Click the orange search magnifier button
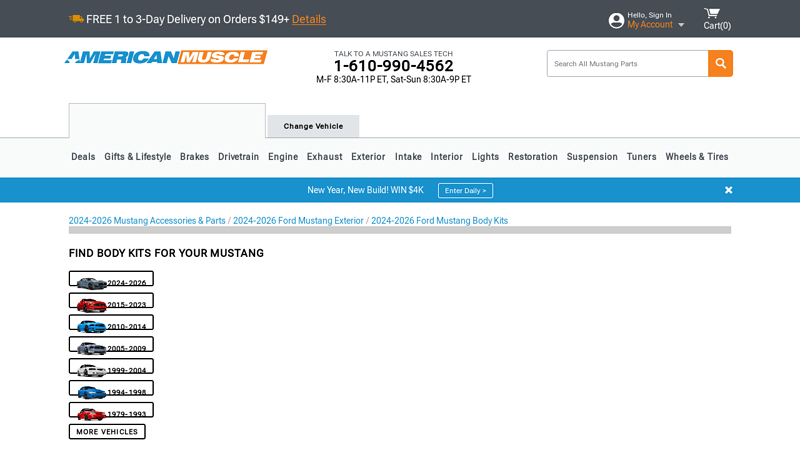800x450 pixels. pyautogui.click(x=720, y=64)
